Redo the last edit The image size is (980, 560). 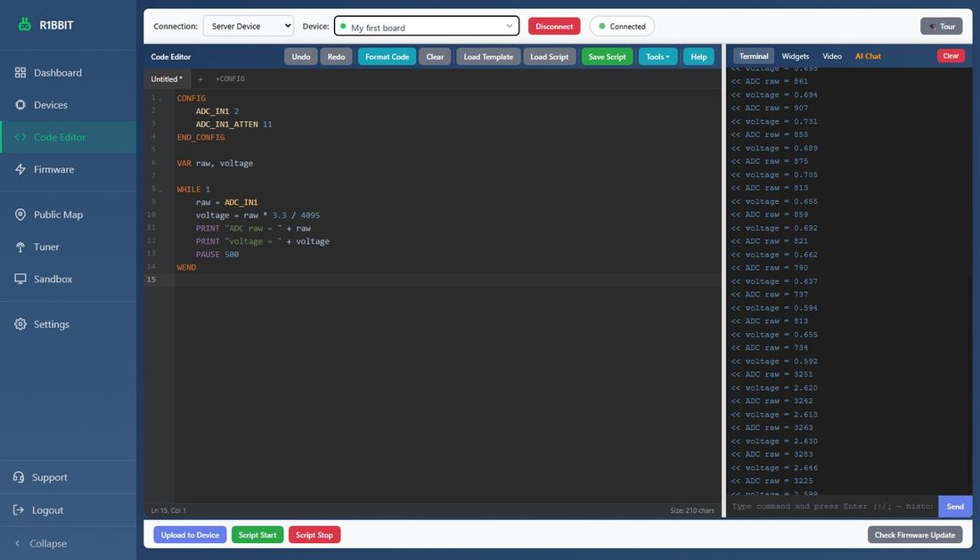click(336, 57)
